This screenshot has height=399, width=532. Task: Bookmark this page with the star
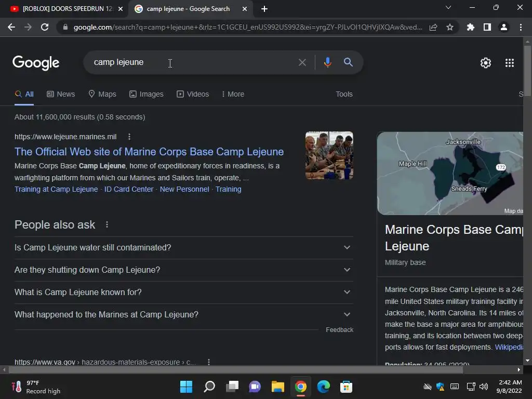pyautogui.click(x=450, y=27)
